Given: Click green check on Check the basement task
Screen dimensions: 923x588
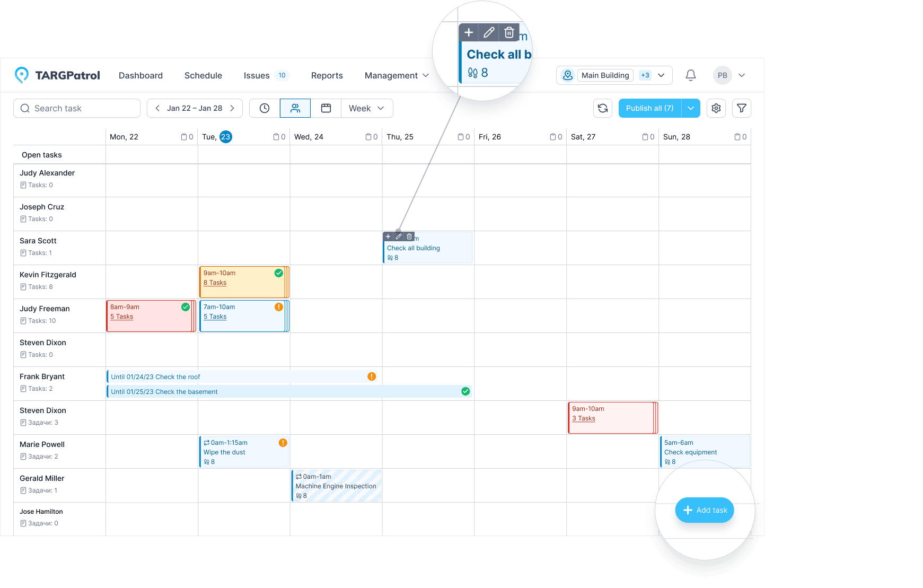Looking at the screenshot, I should pos(465,391).
